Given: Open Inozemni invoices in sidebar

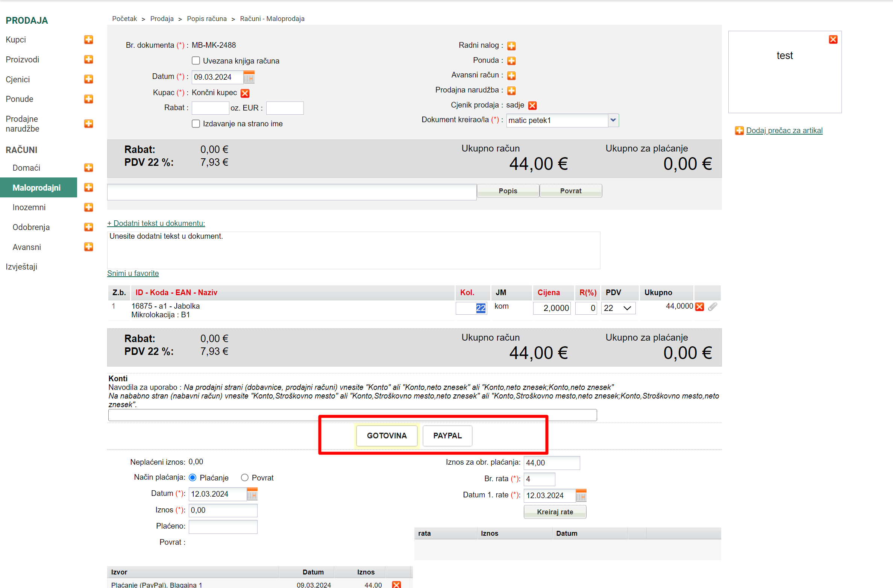Looking at the screenshot, I should tap(29, 207).
